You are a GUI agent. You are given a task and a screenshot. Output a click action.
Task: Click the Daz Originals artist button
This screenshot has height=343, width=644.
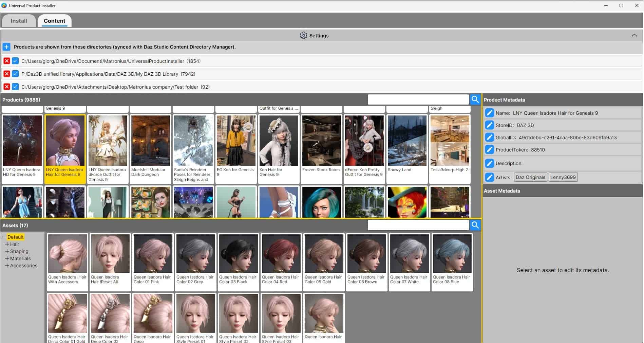(x=530, y=177)
